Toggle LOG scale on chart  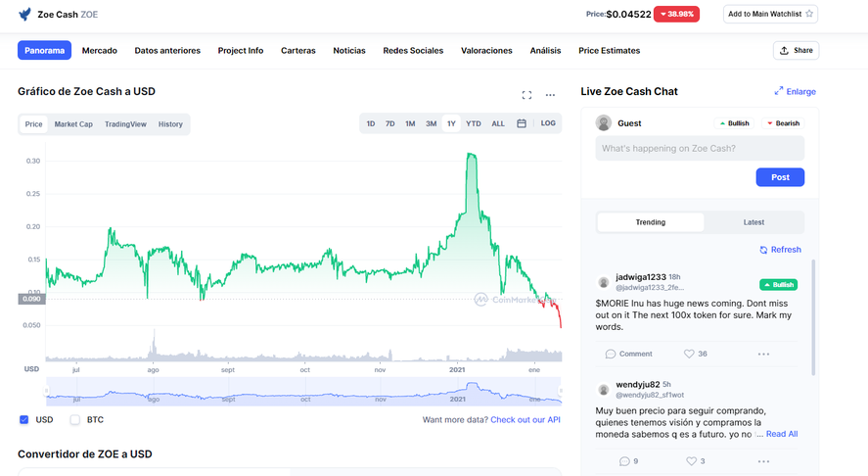548,123
